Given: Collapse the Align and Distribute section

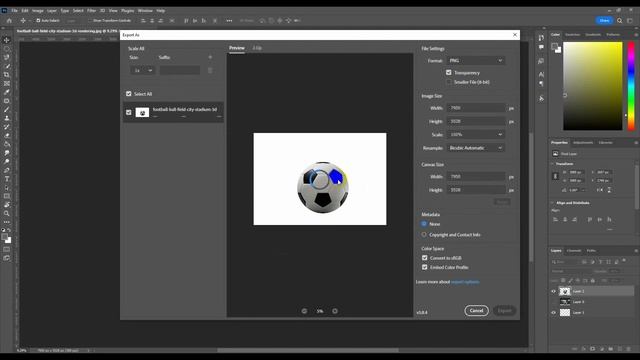Looking at the screenshot, I should point(553,203).
